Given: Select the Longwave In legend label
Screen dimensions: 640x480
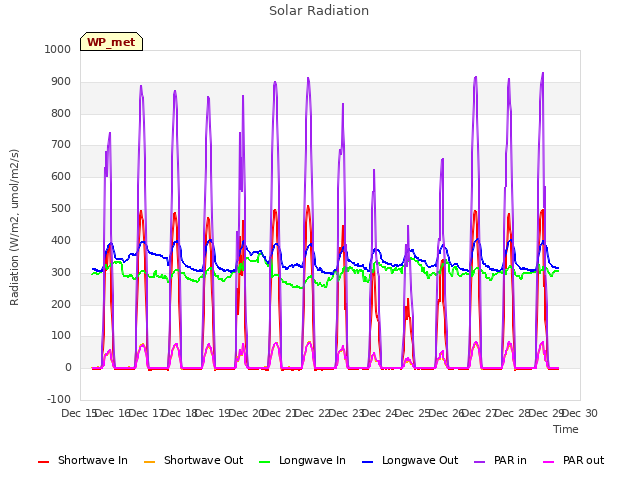Looking at the screenshot, I should [312, 460].
